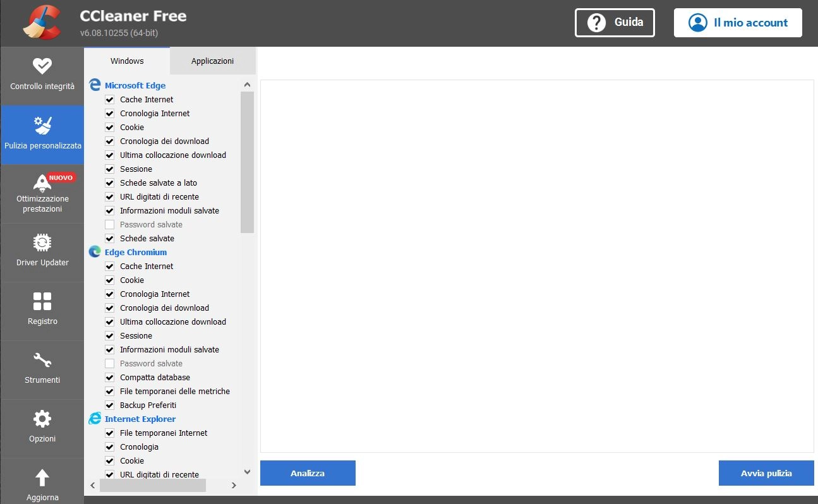The height and width of the screenshot is (504, 818).
Task: Click the Avvia pulizia button
Action: (x=766, y=473)
